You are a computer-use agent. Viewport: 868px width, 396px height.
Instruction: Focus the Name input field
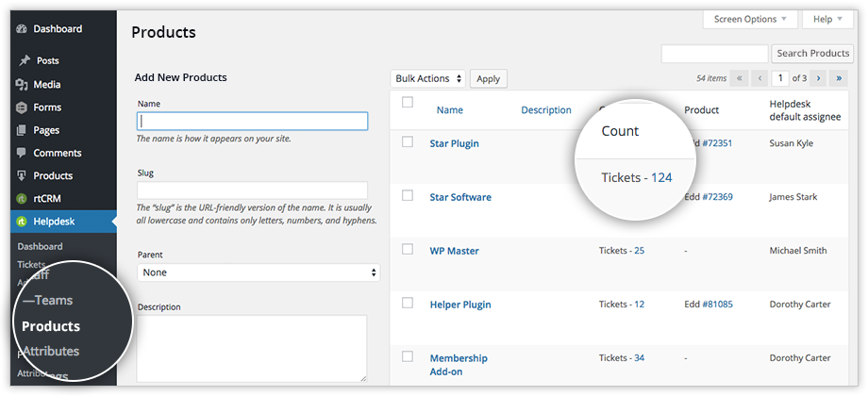(252, 121)
